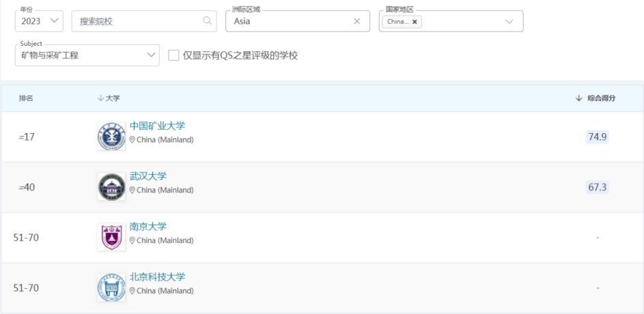Click the 排名 column header
This screenshot has width=644, height=314.
(x=25, y=98)
